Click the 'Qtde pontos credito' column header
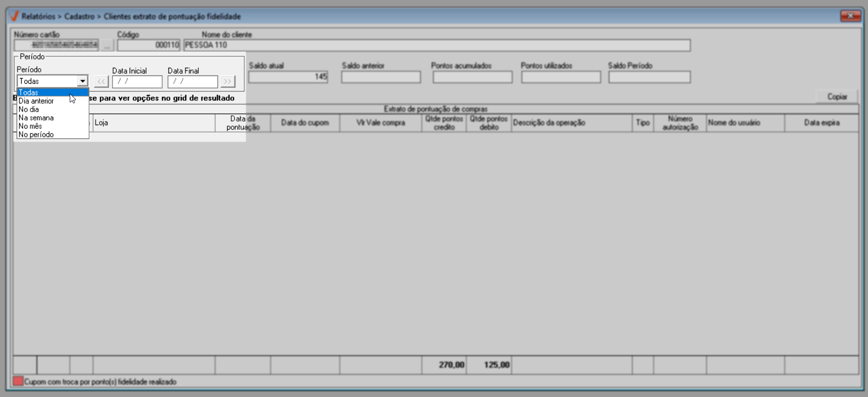This screenshot has width=868, height=397. [444, 123]
